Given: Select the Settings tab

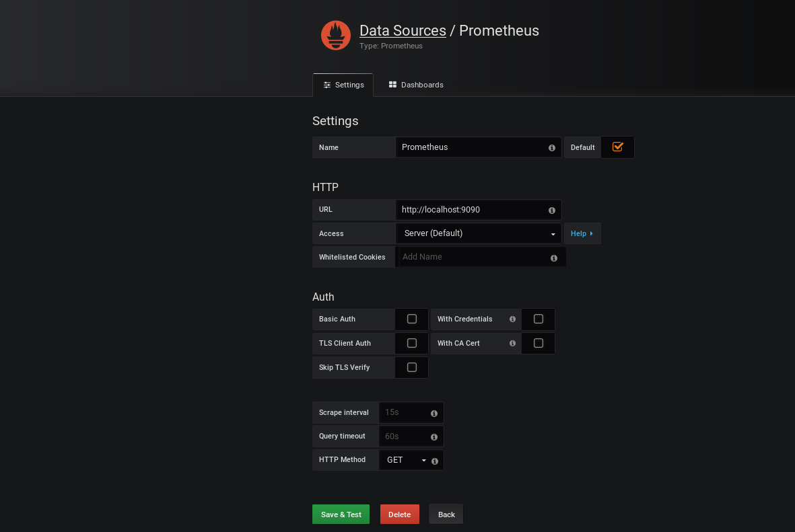Looking at the screenshot, I should click(343, 85).
